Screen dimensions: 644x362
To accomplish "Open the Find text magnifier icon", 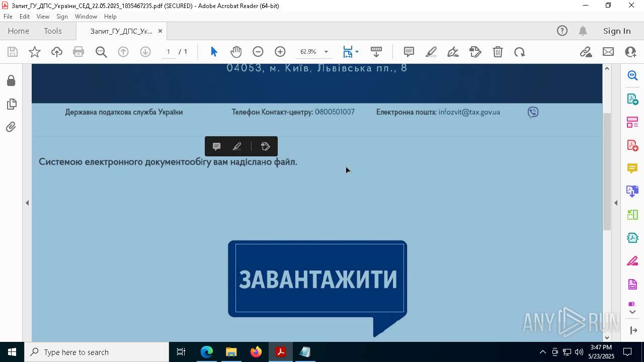I will pos(101,52).
